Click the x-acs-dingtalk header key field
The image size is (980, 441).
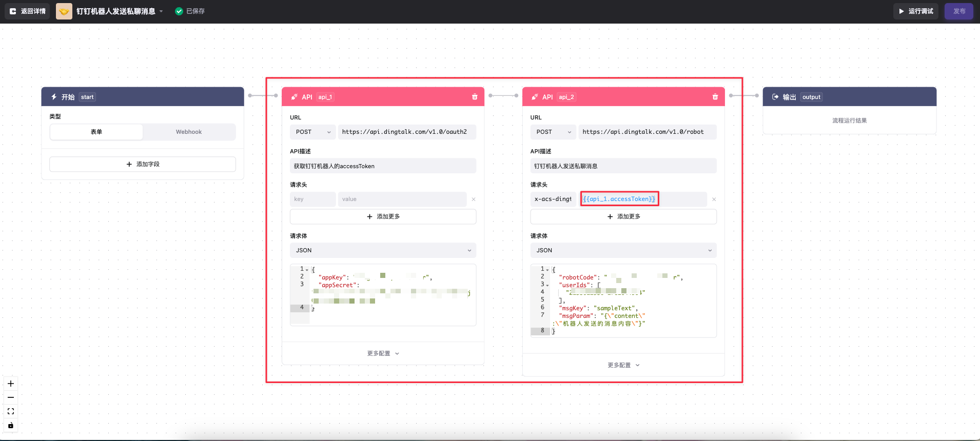[x=554, y=199]
